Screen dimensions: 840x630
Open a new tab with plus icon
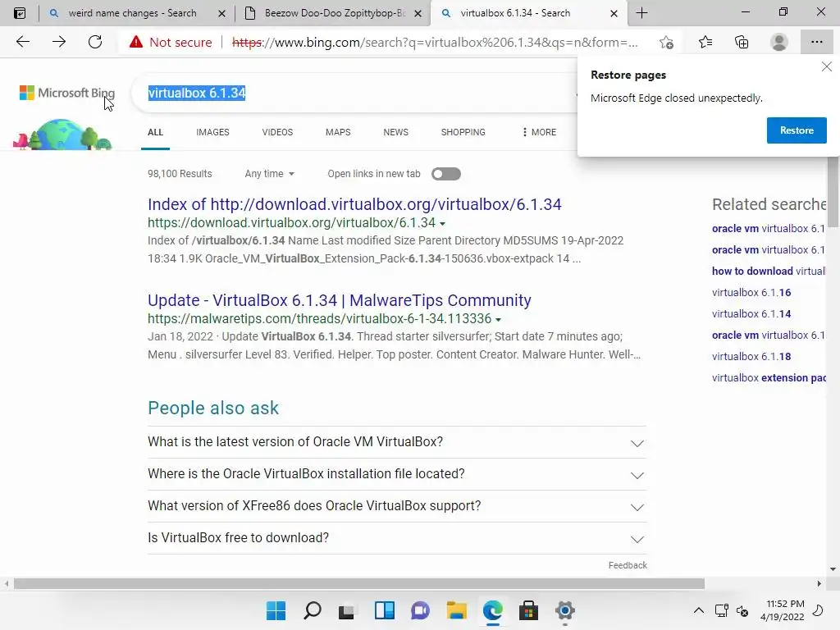pyautogui.click(x=641, y=13)
